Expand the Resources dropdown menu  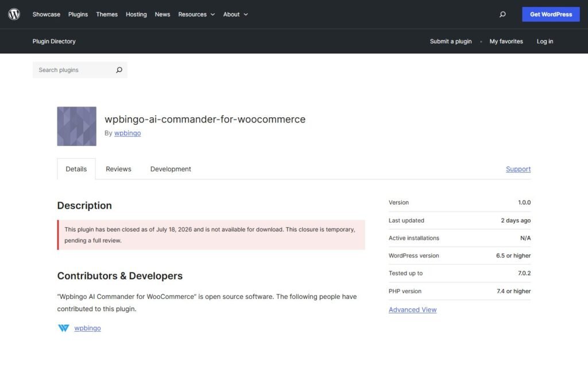pyautogui.click(x=196, y=14)
